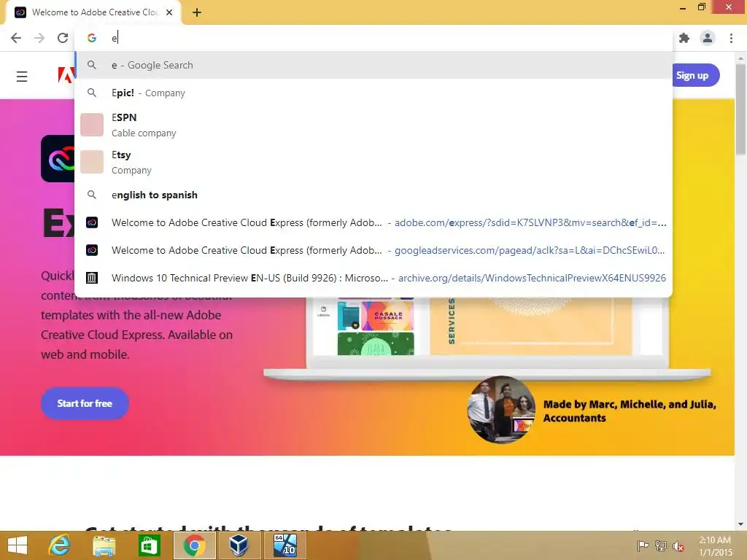Click the Etsy suggestion thumbnail
747x560 pixels.
[x=92, y=162]
